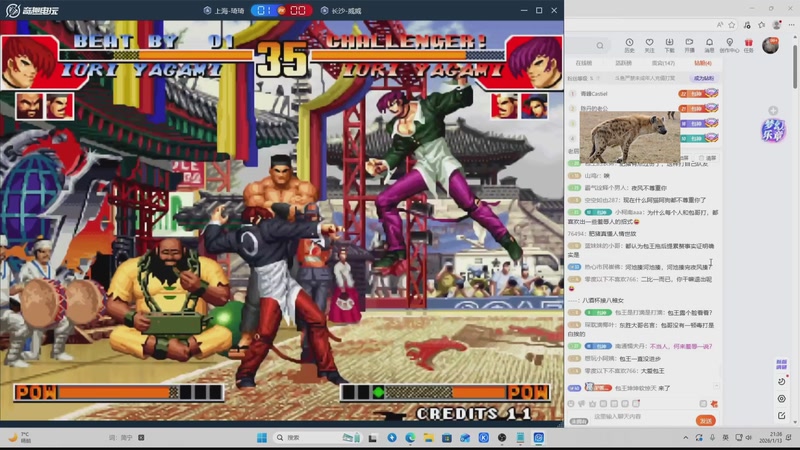Switch input language via 英 indicator
Screen dimensions: 800x450
pos(726,438)
